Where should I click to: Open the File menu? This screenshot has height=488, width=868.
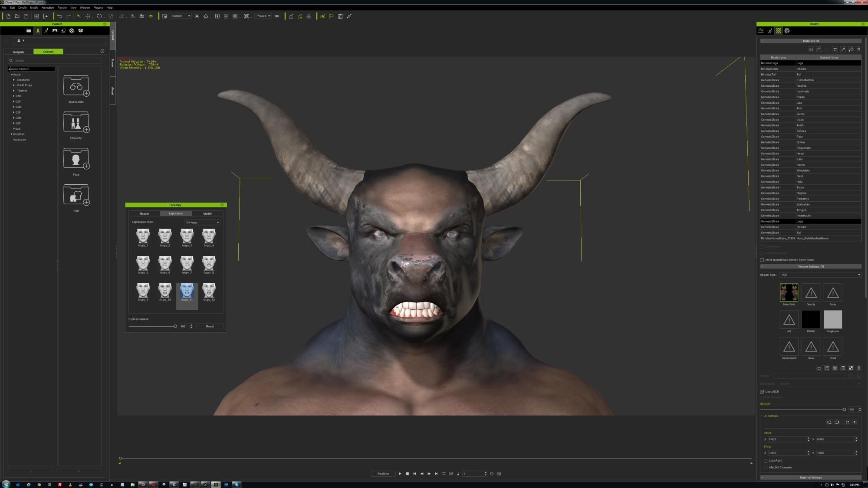(x=4, y=7)
